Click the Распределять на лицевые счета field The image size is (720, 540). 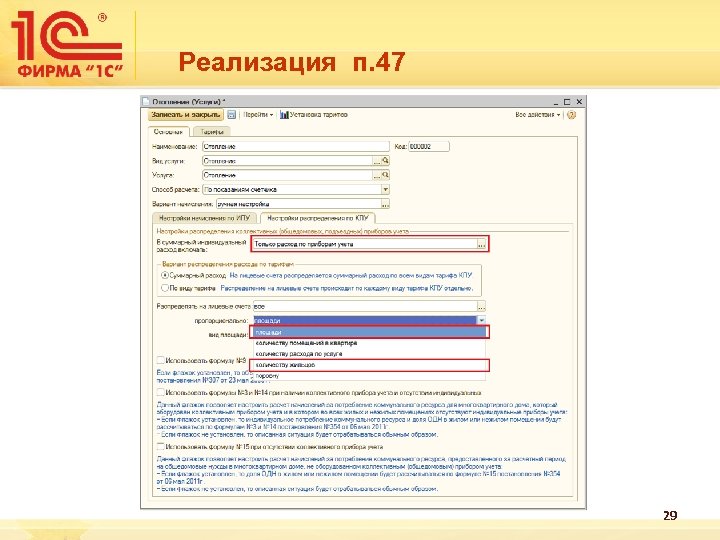365,306
